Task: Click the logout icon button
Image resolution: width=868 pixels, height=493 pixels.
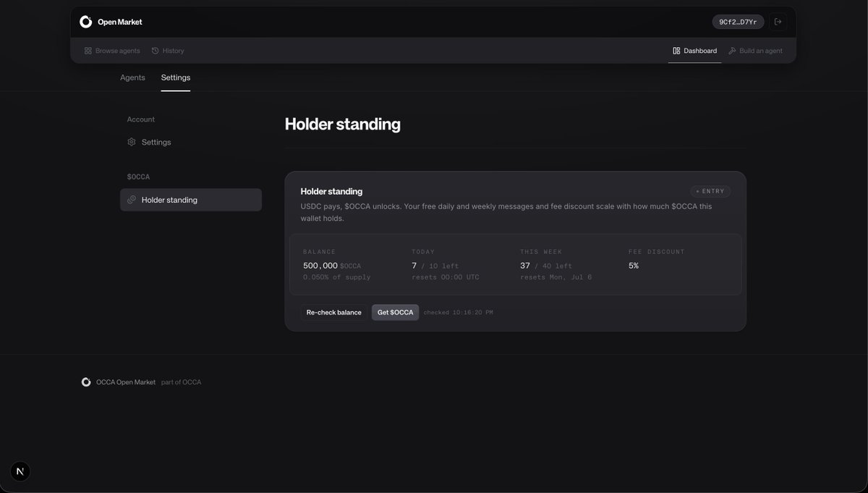Action: tap(778, 22)
